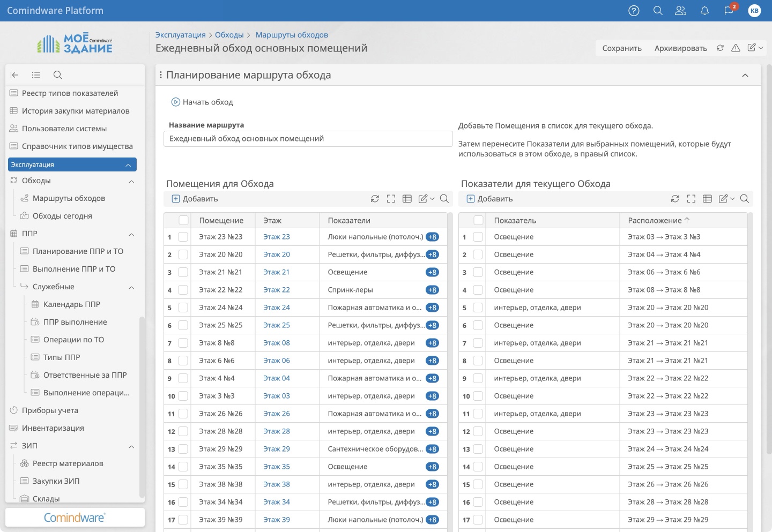Search within the navigation sidebar
This screenshot has height=532, width=772.
pos(58,75)
